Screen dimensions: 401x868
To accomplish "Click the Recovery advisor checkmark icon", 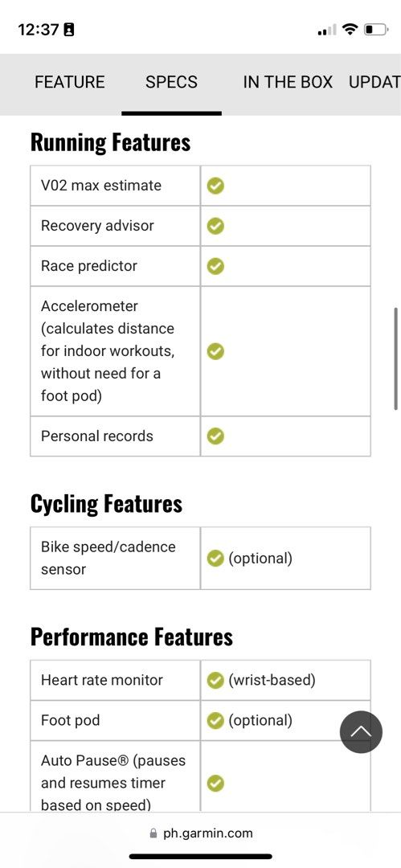I will point(215,226).
